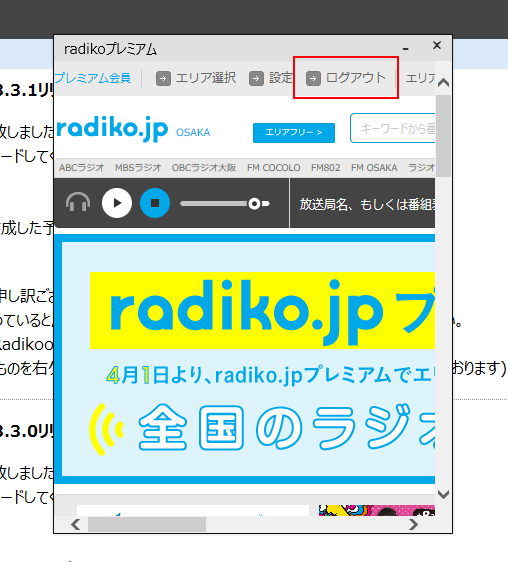The height and width of the screenshot is (562, 508).
Task: Adjust the volume slider knob
Action: [x=255, y=204]
